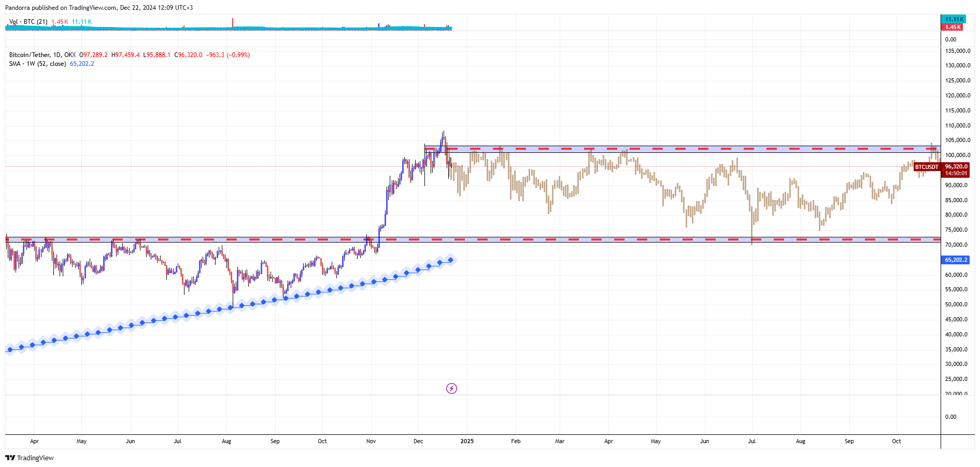Click the 110,000.0 price axis label

click(958, 125)
